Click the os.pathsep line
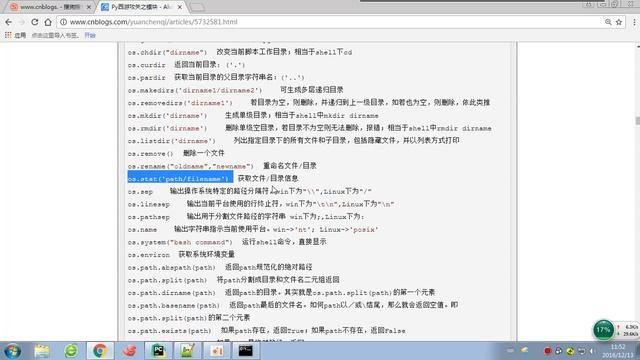 pyautogui.click(x=246, y=217)
